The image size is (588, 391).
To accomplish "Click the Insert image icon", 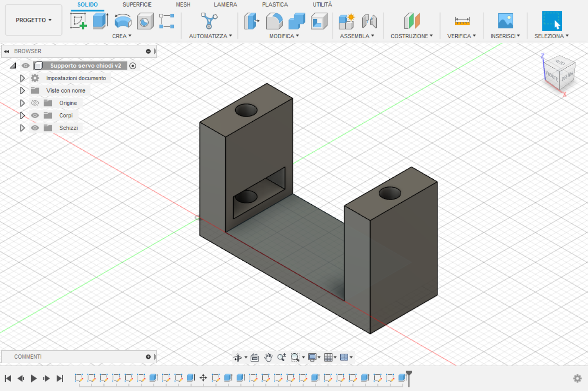I will pyautogui.click(x=505, y=21).
